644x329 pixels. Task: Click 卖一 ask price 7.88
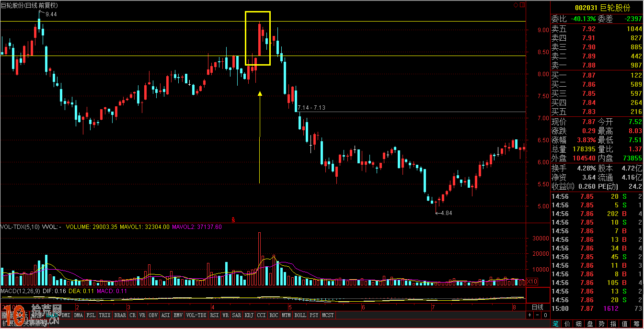[588, 65]
